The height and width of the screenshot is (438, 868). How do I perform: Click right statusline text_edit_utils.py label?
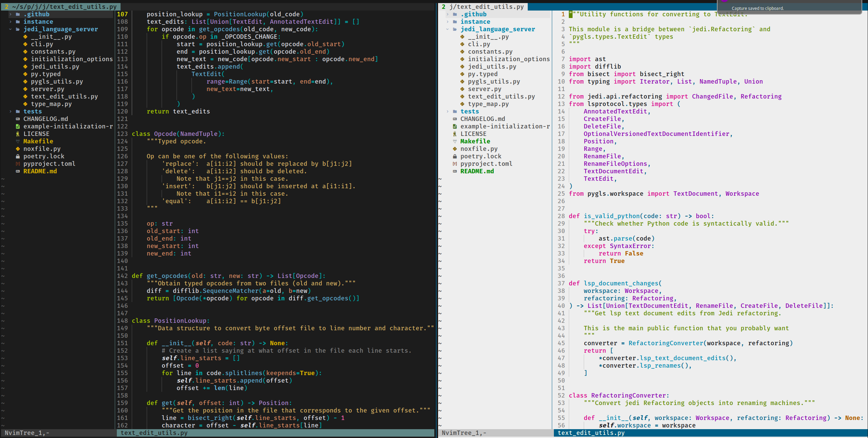[591, 433]
